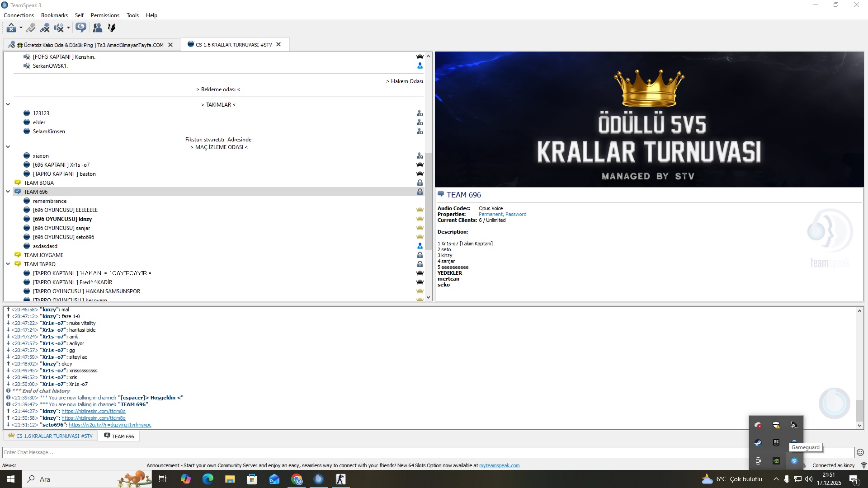The image size is (868, 488).
Task: Click the chat bubble toolbar icon
Action: [x=81, y=28]
